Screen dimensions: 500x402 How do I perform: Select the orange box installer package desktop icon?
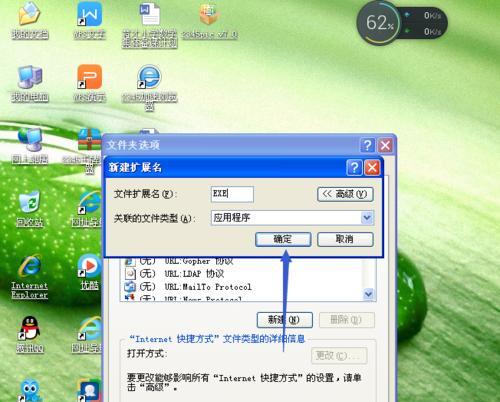pos(210,20)
